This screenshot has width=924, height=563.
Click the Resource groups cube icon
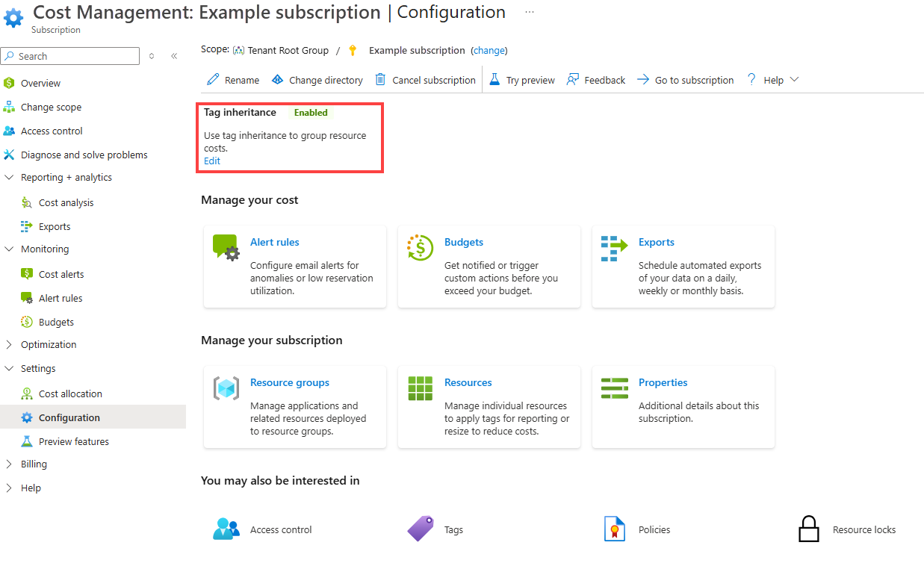226,388
